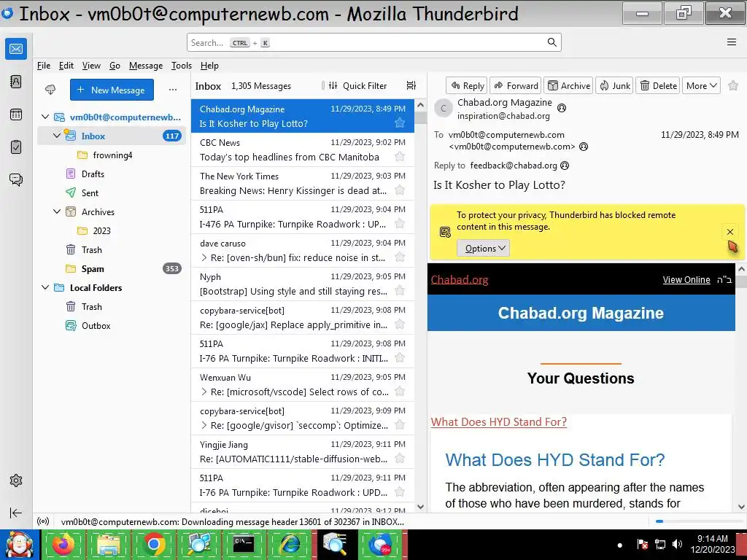Open the message list display options

click(x=411, y=85)
